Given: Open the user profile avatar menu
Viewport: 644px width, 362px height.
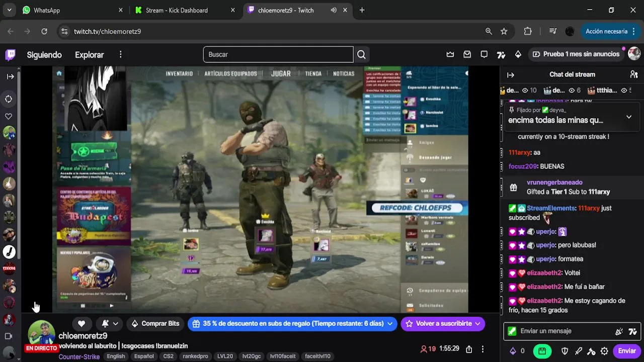Looking at the screenshot, I should pos(634,54).
